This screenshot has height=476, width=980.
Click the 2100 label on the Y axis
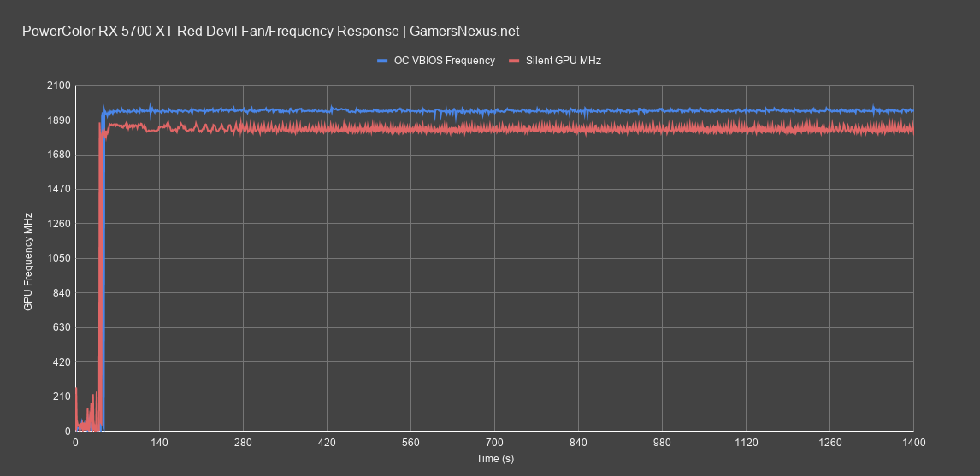coord(58,86)
